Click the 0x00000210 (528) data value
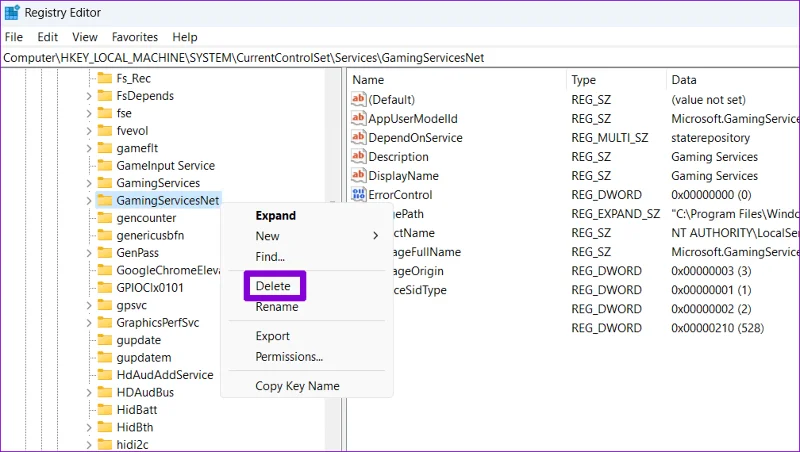 [717, 328]
